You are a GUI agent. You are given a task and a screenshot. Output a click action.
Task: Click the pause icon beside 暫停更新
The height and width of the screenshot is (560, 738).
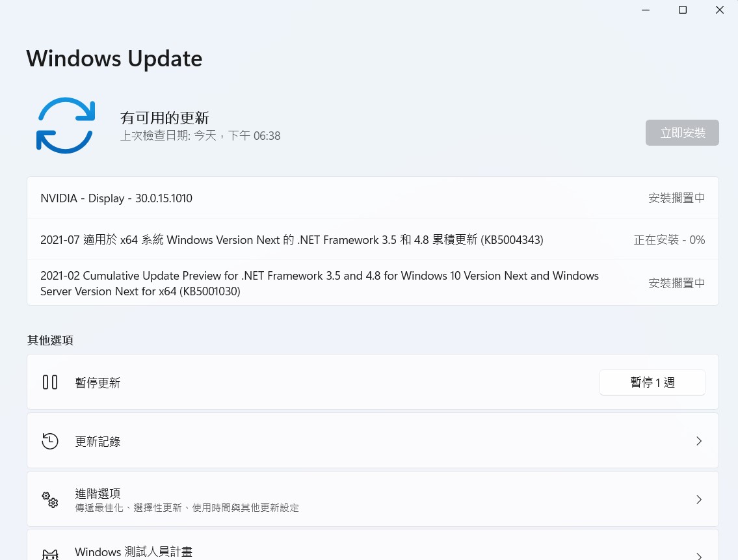[x=50, y=382]
